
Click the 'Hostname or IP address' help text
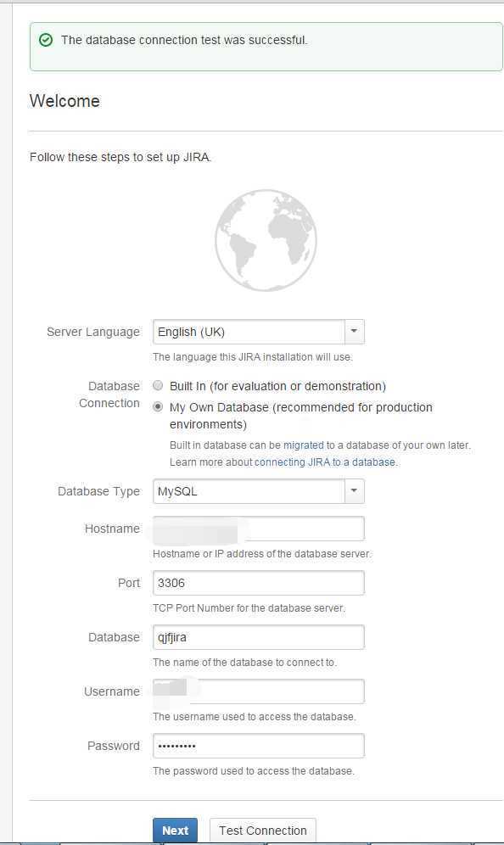pyautogui.click(x=262, y=553)
